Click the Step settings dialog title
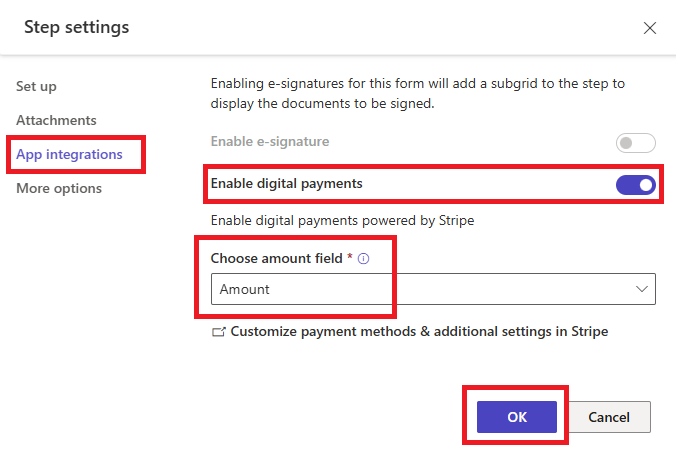The height and width of the screenshot is (451, 676). click(x=77, y=27)
